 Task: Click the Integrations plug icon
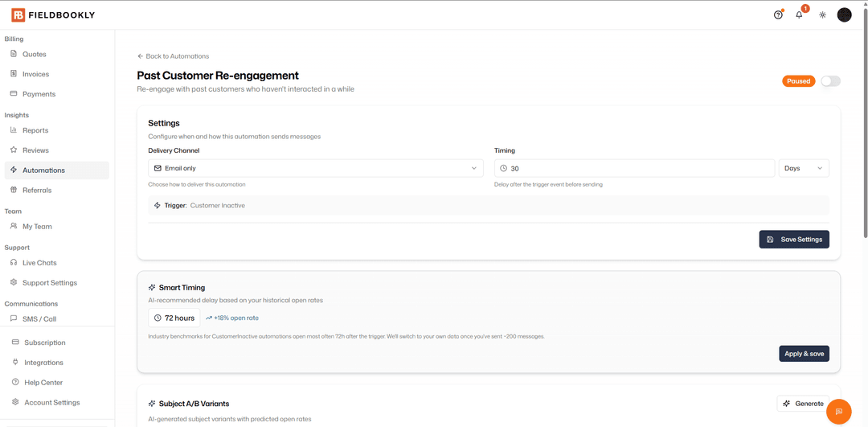click(x=15, y=362)
